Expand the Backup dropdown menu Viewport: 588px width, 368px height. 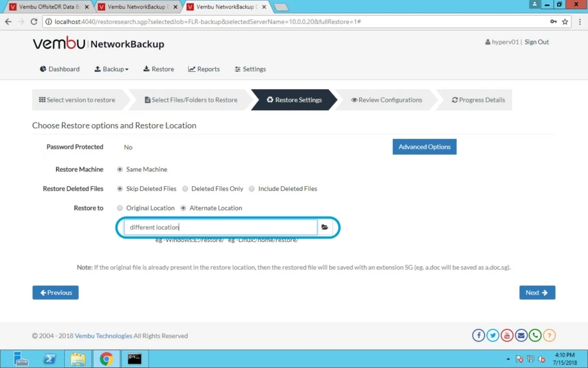click(x=111, y=69)
